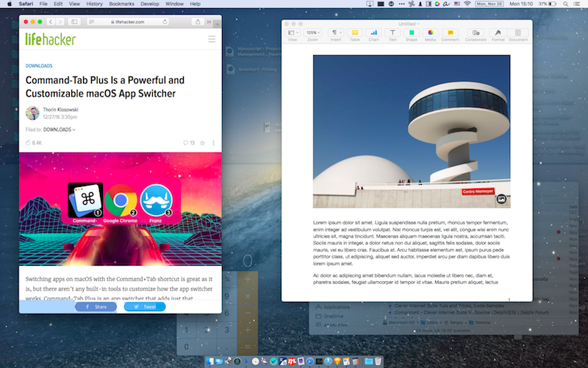The image size is (588, 368).
Task: Click the building photo in Pages document
Action: (x=412, y=132)
